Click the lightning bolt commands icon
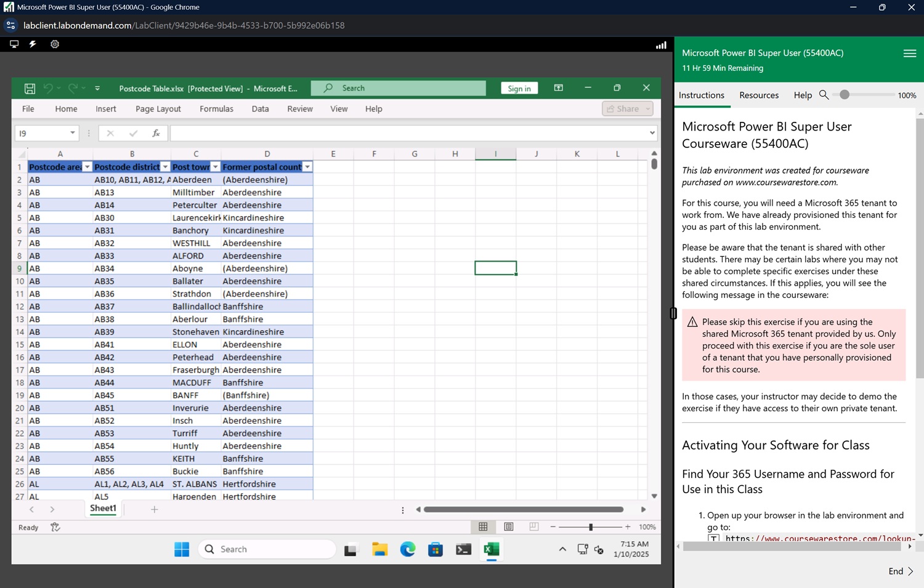Image resolution: width=924 pixels, height=588 pixels. [33, 44]
